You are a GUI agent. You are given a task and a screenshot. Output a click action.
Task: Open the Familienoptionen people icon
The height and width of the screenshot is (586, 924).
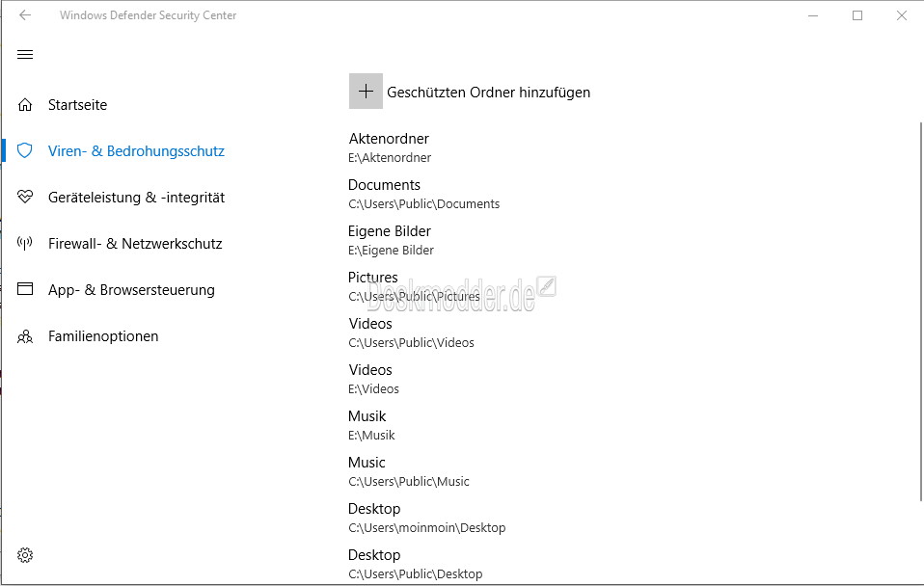[x=25, y=336]
